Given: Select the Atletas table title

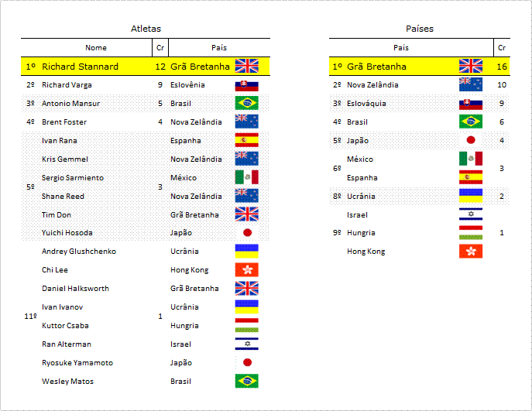Looking at the screenshot, I should [x=146, y=29].
